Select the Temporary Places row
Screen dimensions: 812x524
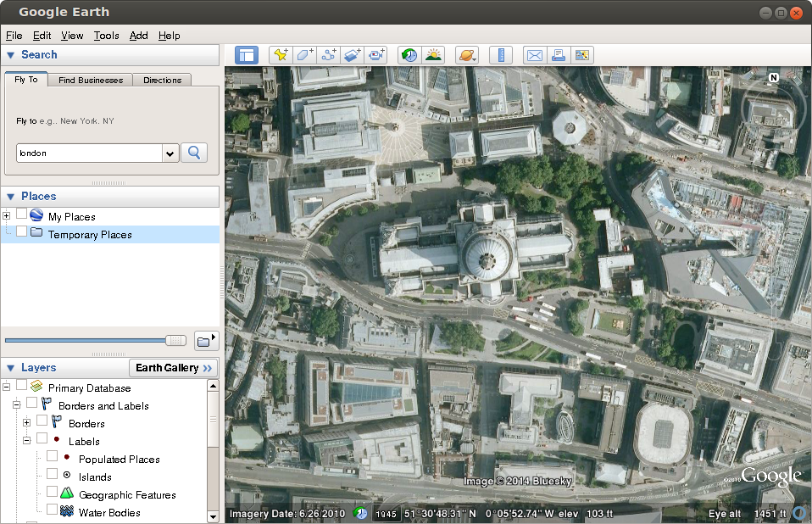point(110,235)
